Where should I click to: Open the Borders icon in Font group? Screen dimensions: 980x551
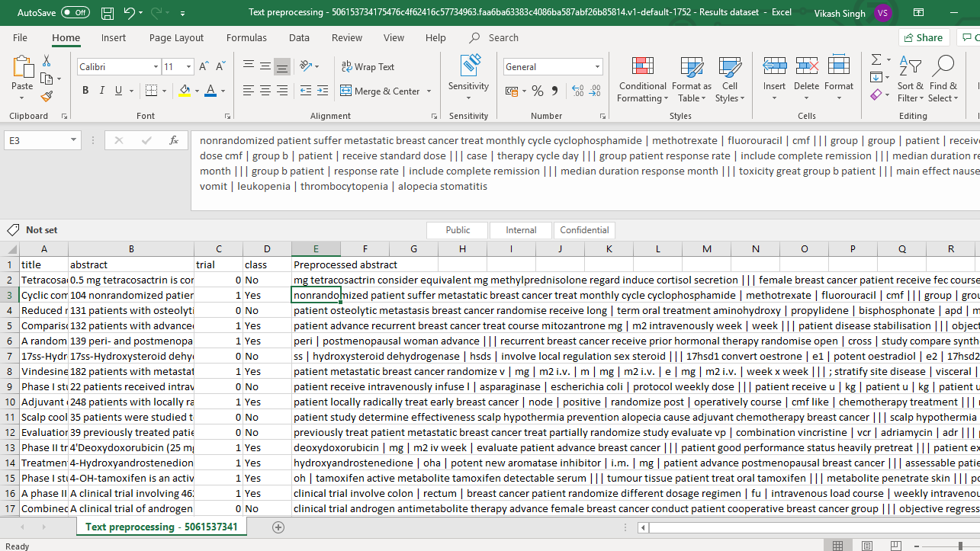150,91
